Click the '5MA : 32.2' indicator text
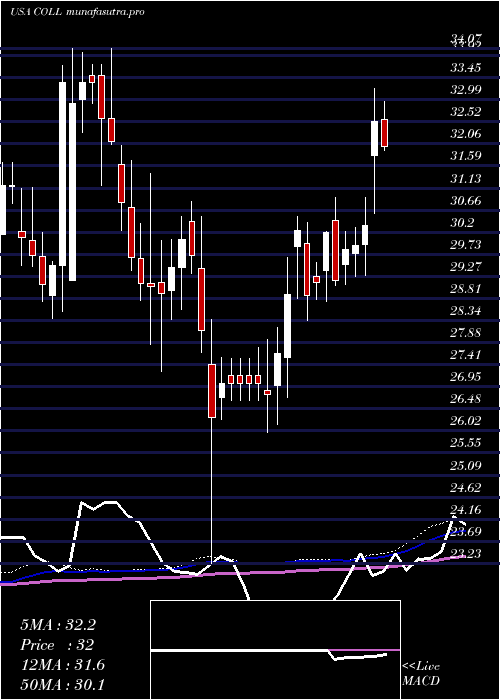 pos(58,625)
